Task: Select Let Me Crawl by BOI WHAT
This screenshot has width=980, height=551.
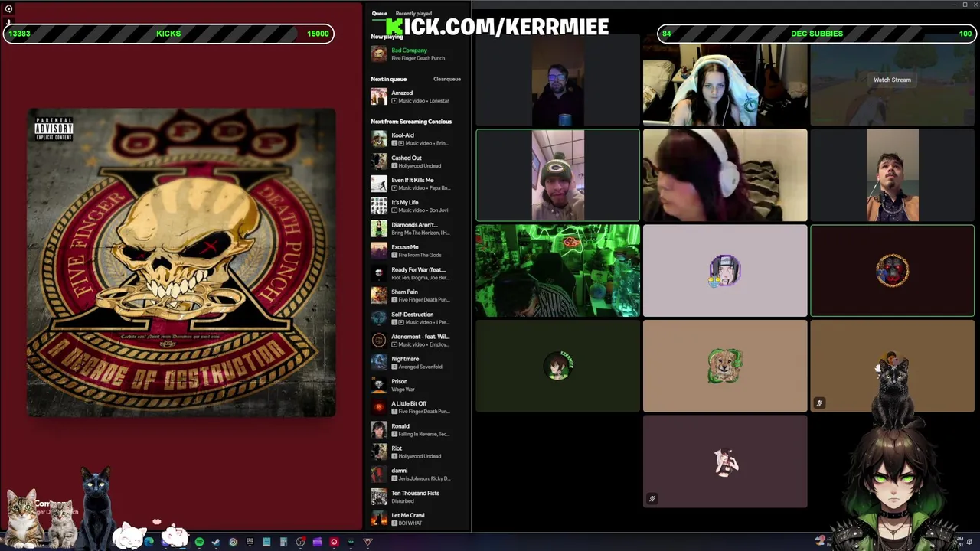Action: click(418, 519)
